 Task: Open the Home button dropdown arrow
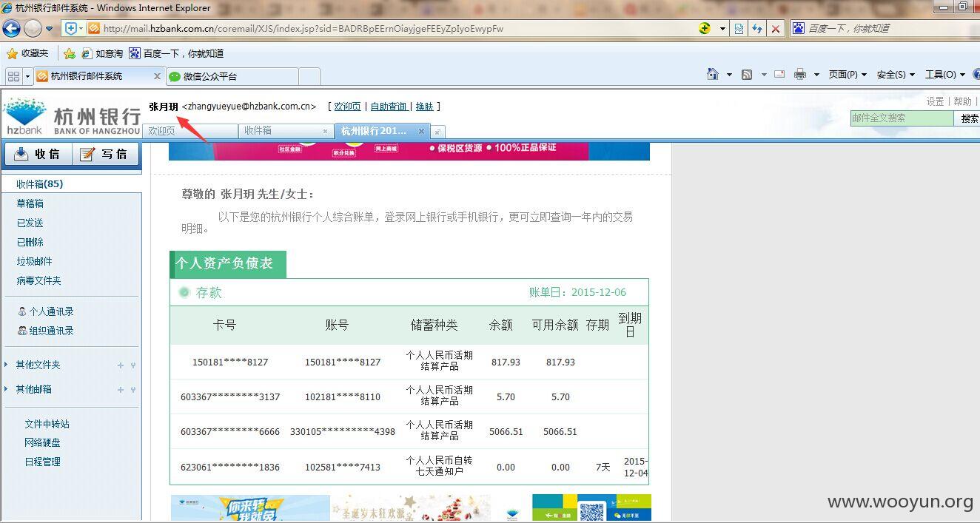729,75
